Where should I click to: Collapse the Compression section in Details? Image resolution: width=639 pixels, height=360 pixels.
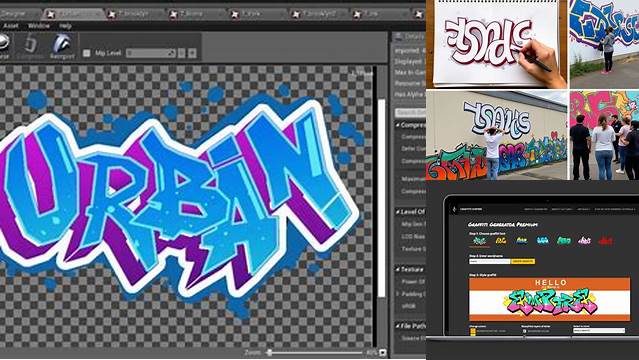[x=397, y=125]
